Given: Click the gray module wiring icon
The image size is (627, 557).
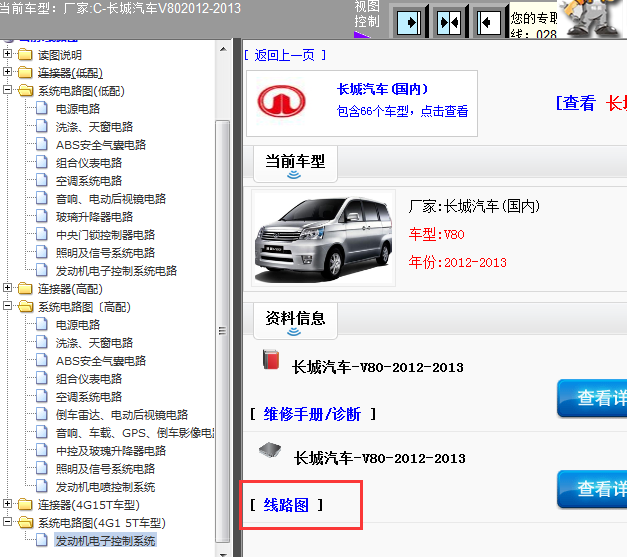Looking at the screenshot, I should [x=270, y=450].
